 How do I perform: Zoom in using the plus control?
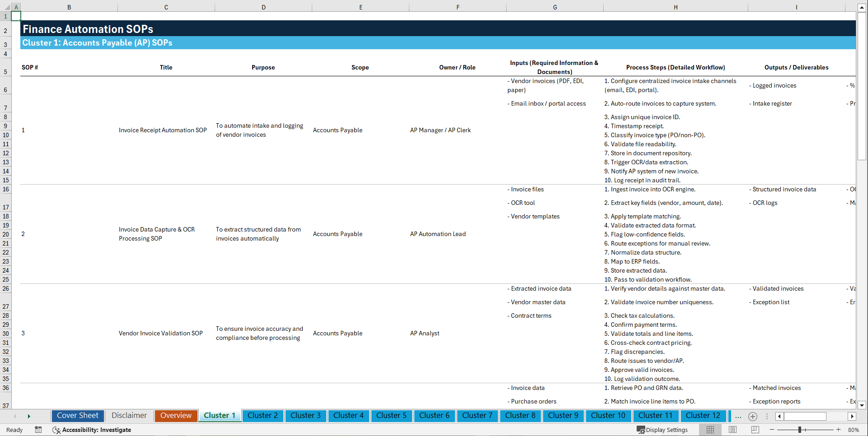pyautogui.click(x=839, y=430)
